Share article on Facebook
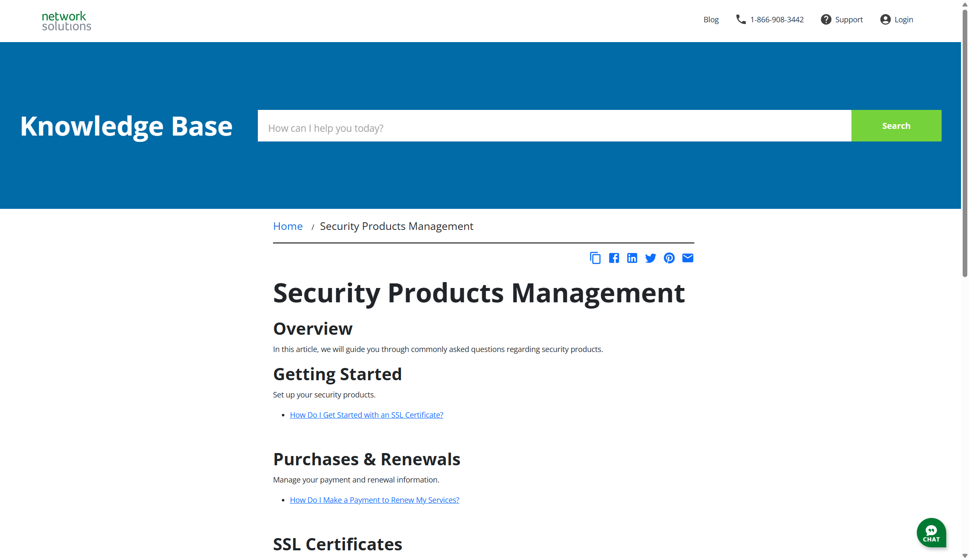969x560 pixels. point(614,258)
